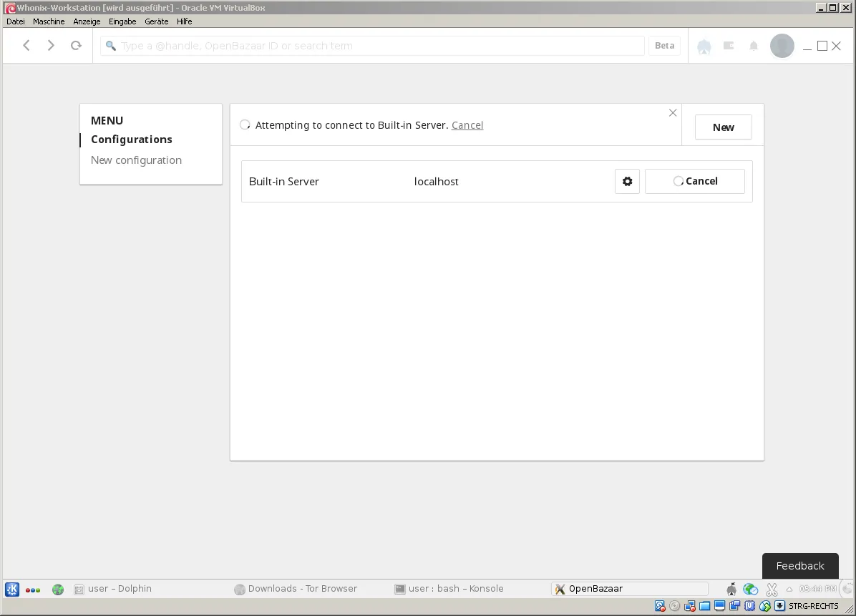Open Built-in Server gear settings
Viewport: 856px width, 616px height.
click(x=627, y=181)
